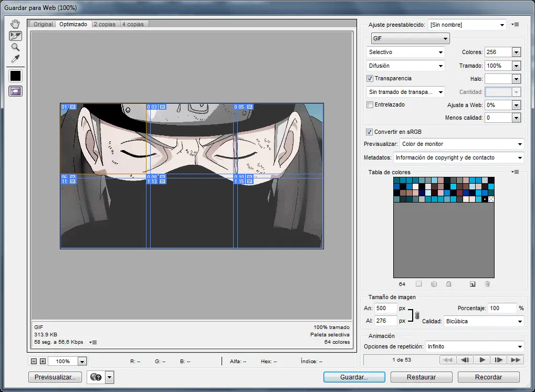
Task: Open Opciones de repetición Infinito dropdown
Action: pyautogui.click(x=475, y=346)
